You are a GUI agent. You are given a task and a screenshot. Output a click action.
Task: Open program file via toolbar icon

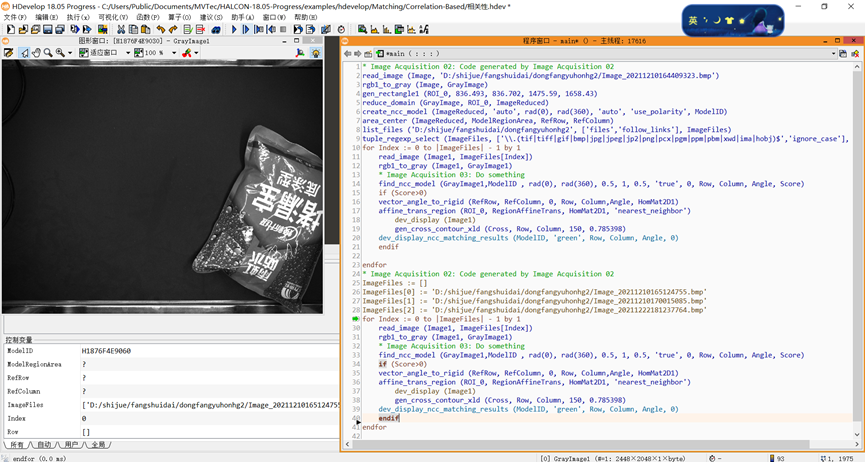[x=23, y=29]
